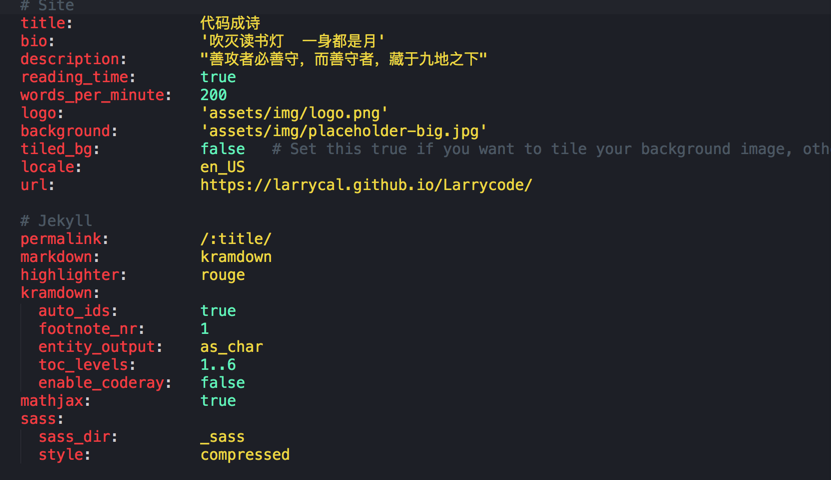The width and height of the screenshot is (831, 480).
Task: Click the en_US locale value
Action: pyautogui.click(x=222, y=167)
